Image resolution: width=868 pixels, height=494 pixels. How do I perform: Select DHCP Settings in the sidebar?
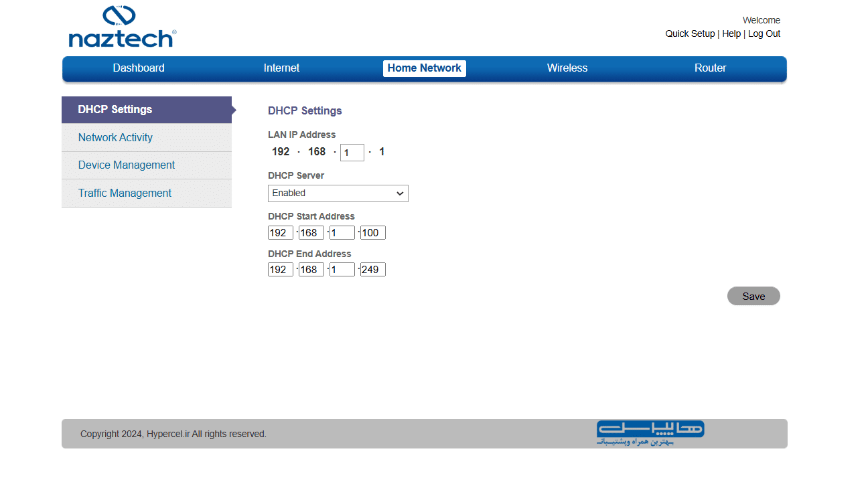[x=146, y=110]
